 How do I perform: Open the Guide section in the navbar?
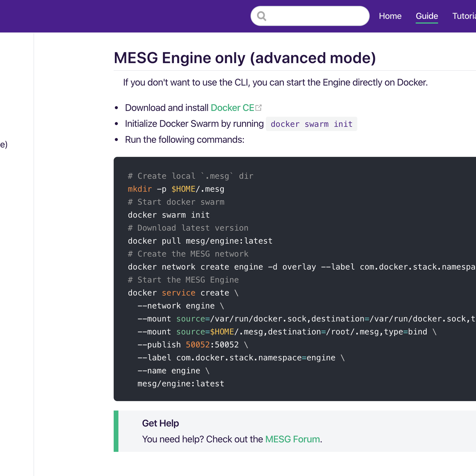427,16
